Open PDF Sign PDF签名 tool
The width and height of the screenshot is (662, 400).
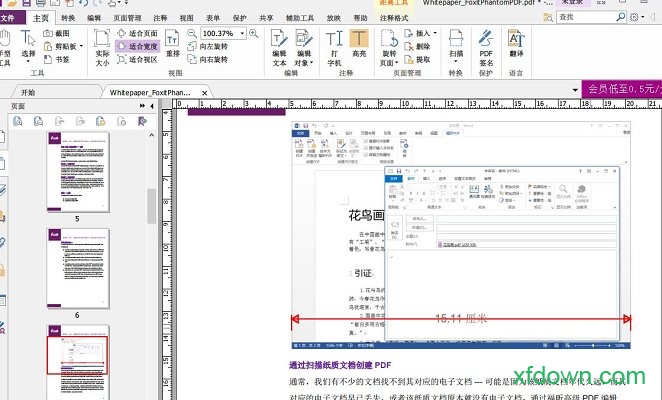[486, 48]
